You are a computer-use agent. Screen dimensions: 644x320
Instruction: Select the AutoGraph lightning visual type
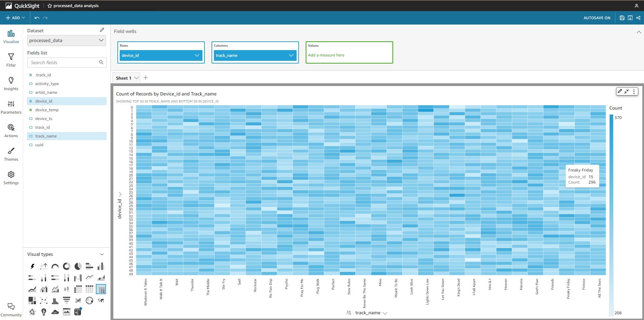tap(32, 266)
